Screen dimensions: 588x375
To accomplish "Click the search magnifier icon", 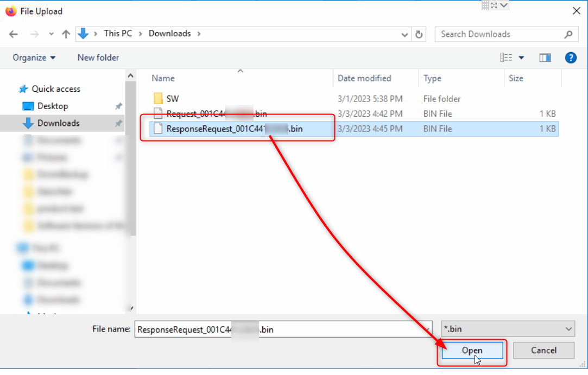I will click(568, 34).
